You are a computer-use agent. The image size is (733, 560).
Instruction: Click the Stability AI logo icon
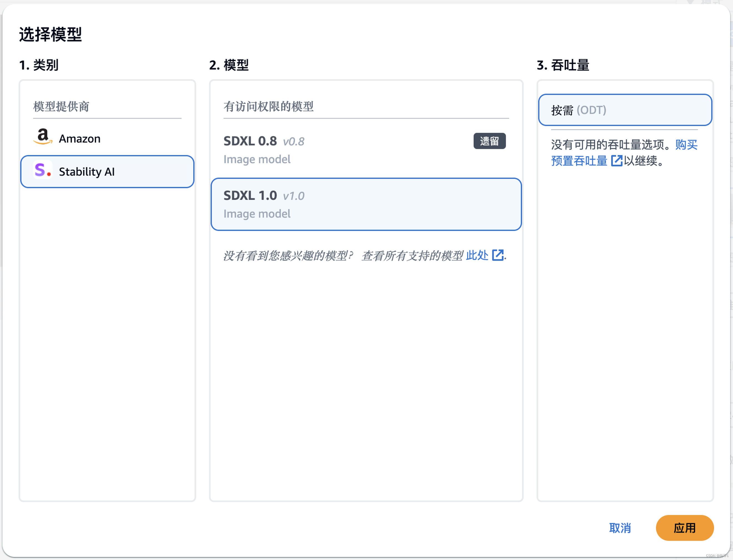[43, 170]
